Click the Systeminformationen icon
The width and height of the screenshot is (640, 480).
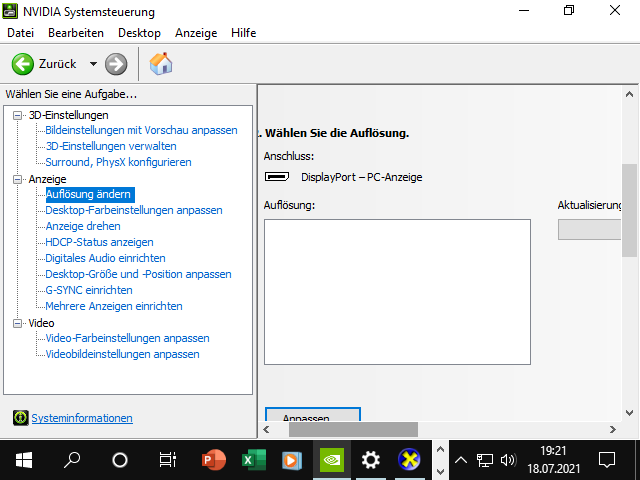click(20, 418)
